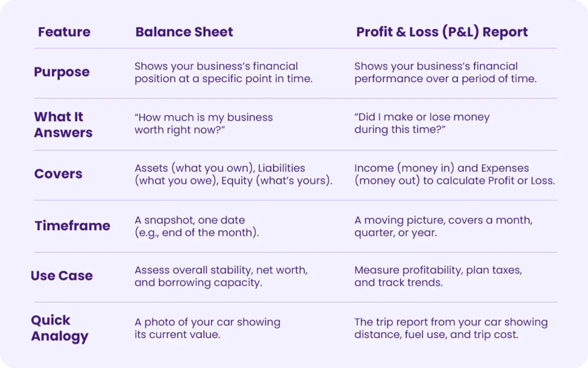Image resolution: width=588 pixels, height=368 pixels.
Task: Click the snapshot, one date timeframe text
Action: click(196, 226)
